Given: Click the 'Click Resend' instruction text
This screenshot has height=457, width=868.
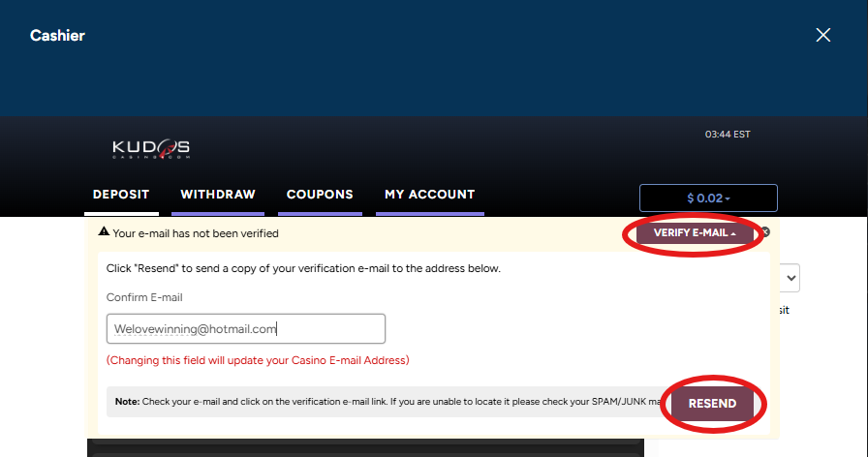Looking at the screenshot, I should tap(303, 268).
